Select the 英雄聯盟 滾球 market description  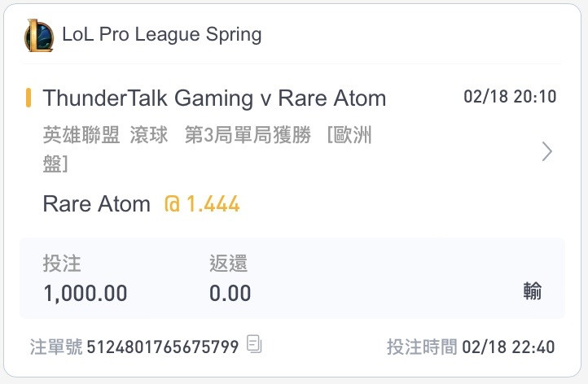coord(105,135)
